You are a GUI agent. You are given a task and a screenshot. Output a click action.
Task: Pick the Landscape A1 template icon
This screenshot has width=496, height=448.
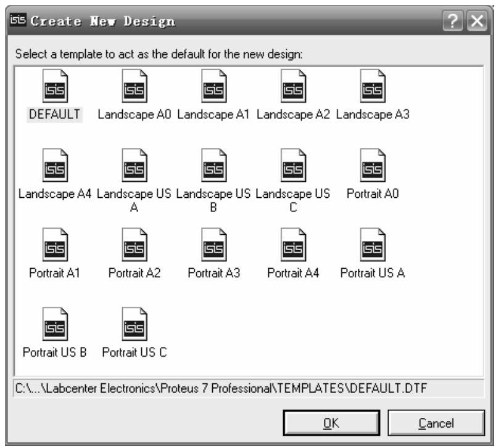(214, 86)
